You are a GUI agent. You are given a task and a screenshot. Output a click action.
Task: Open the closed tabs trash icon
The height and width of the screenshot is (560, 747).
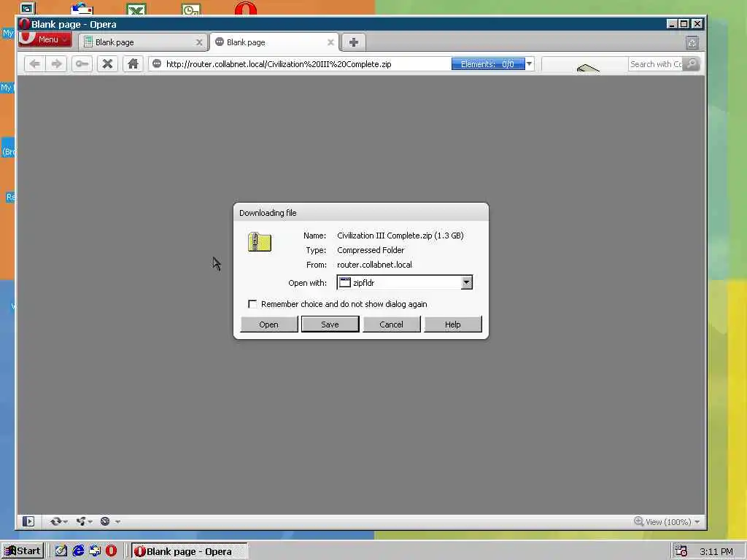[692, 43]
